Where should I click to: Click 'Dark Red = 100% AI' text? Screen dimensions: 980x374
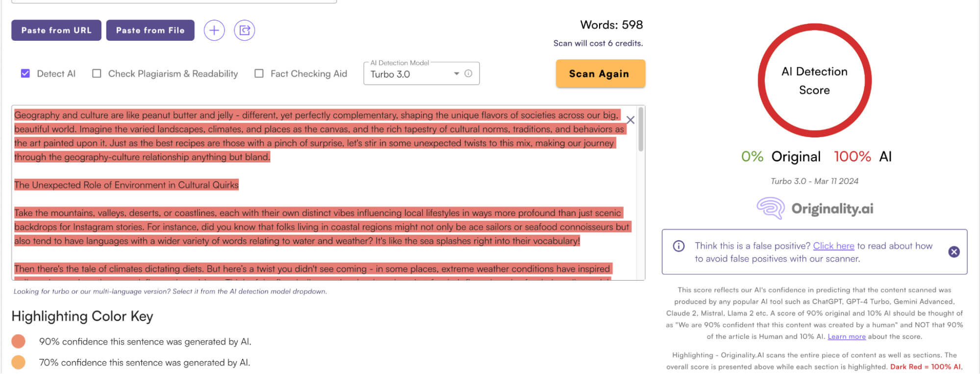click(925, 367)
